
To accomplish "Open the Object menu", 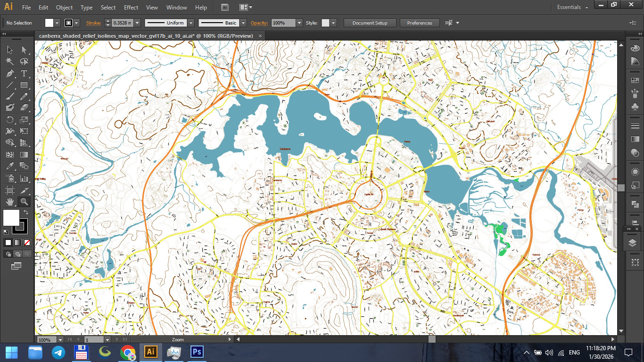I will [64, 8].
